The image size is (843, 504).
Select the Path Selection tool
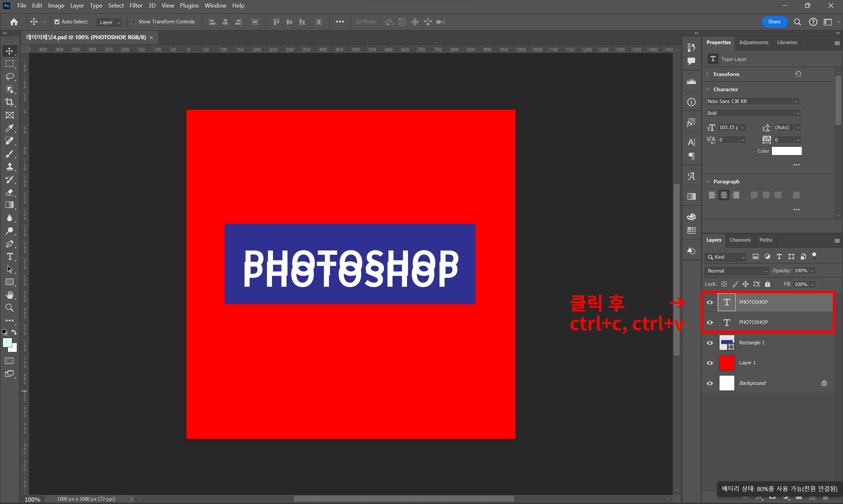tap(10, 269)
